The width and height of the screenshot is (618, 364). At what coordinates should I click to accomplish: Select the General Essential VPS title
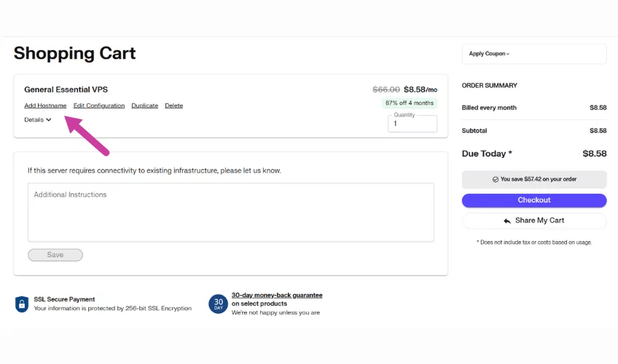66,90
